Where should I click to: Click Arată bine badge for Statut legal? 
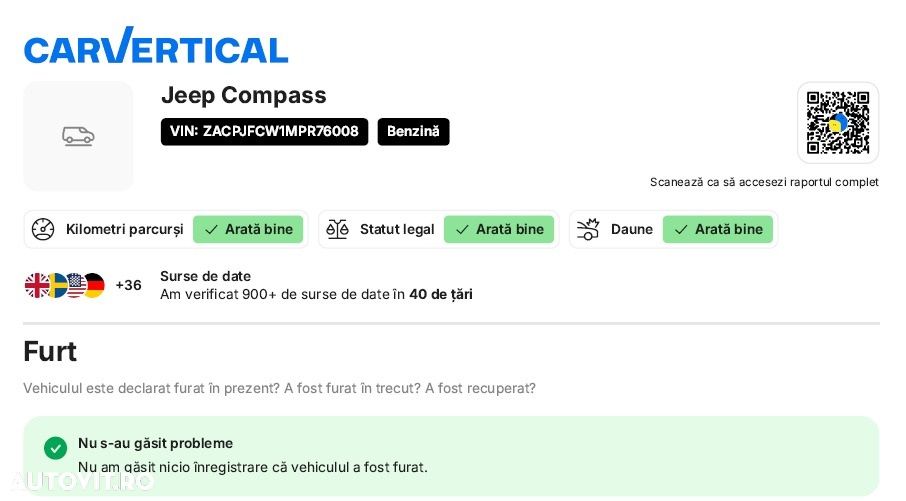(499, 229)
